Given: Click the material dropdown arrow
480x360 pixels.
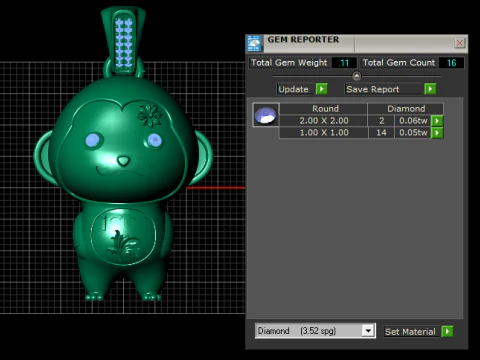Looking at the screenshot, I should [x=368, y=331].
